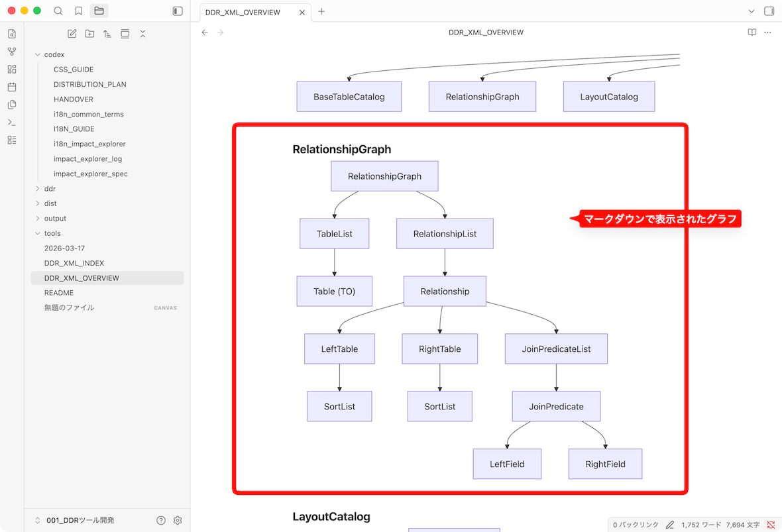782x532 pixels.
Task: Expand the ddr folder
Action: [38, 189]
